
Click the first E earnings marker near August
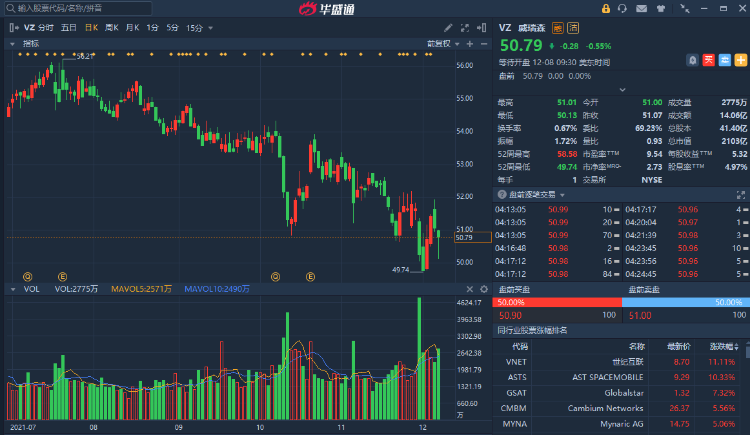click(62, 277)
